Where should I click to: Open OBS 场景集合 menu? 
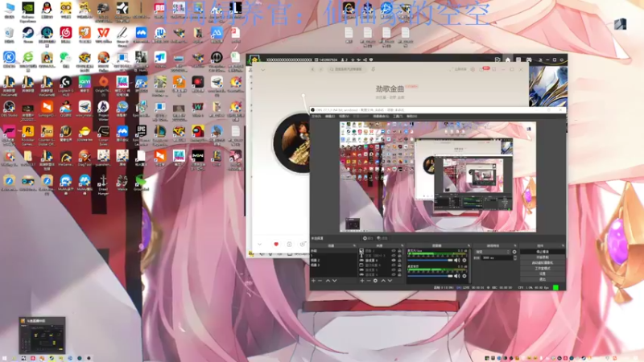[x=381, y=117]
